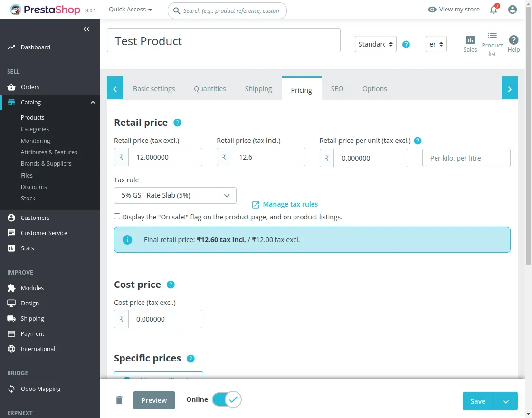Collapse the sidebar with double-chevron icon
532x418 pixels.
point(86,29)
